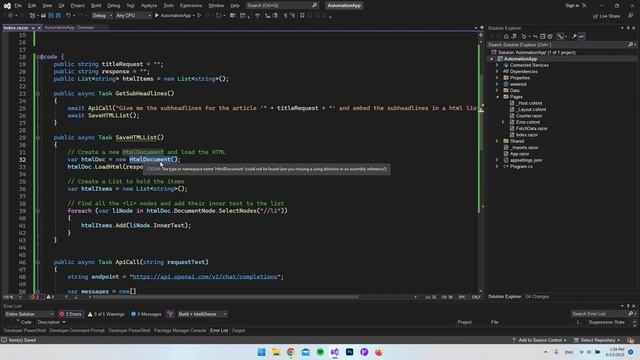Switch to the Git Changes tab

(x=538, y=297)
